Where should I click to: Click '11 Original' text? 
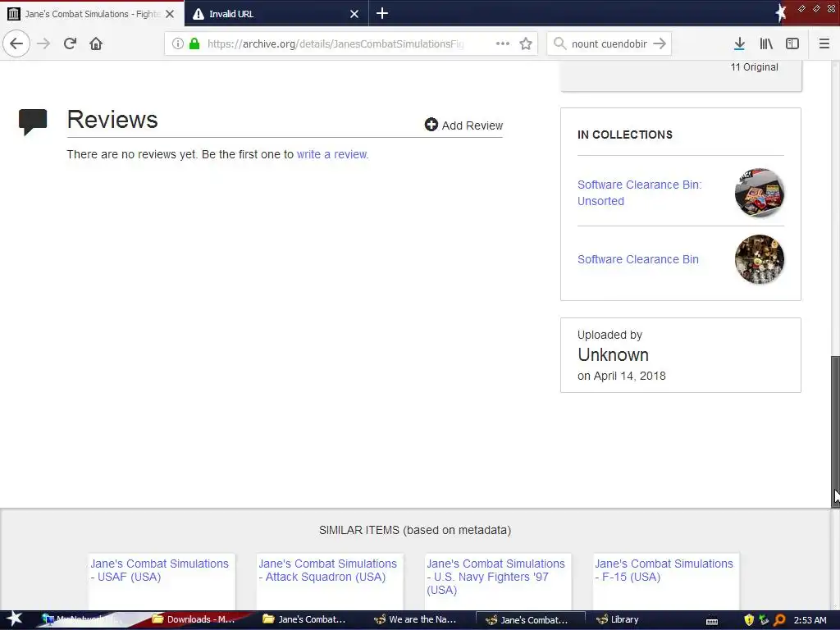pyautogui.click(x=755, y=67)
